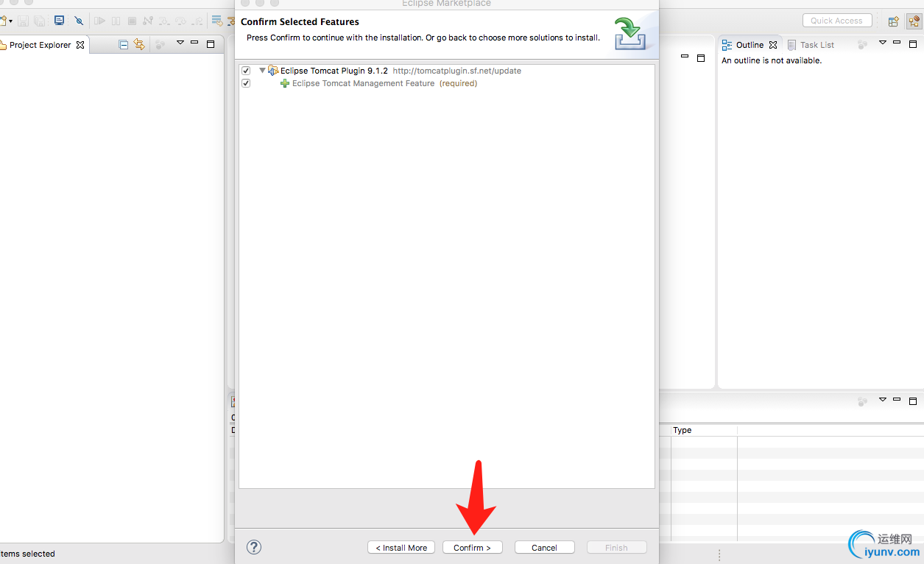Click the Step Into debug icon
The image size is (924, 564).
(x=164, y=21)
